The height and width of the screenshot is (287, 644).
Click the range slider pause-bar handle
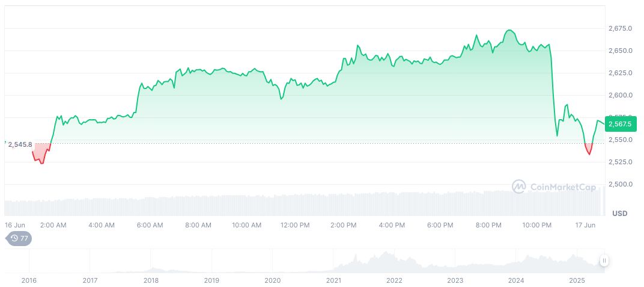[604, 261]
